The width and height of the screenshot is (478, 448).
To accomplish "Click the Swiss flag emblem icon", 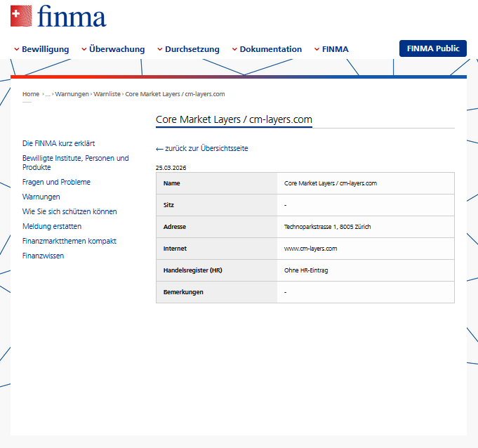I will (21, 16).
